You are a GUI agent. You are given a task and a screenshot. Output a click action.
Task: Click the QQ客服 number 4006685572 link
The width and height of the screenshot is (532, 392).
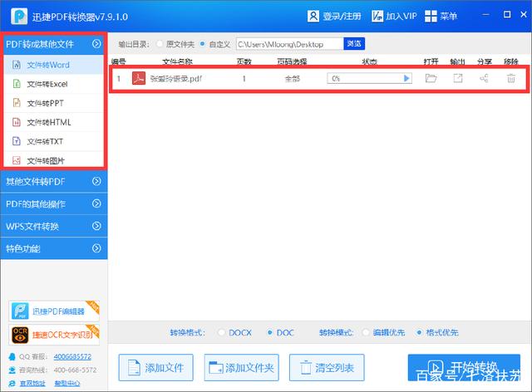[x=72, y=356]
